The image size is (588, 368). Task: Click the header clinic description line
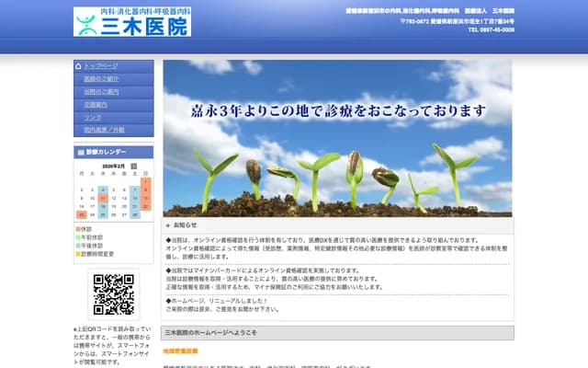pyautogui.click(x=430, y=11)
